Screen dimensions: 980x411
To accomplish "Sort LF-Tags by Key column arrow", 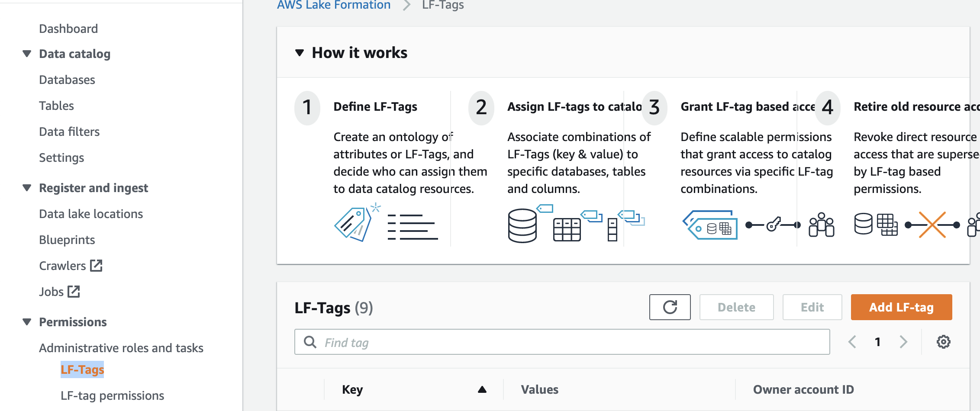I will coord(482,390).
